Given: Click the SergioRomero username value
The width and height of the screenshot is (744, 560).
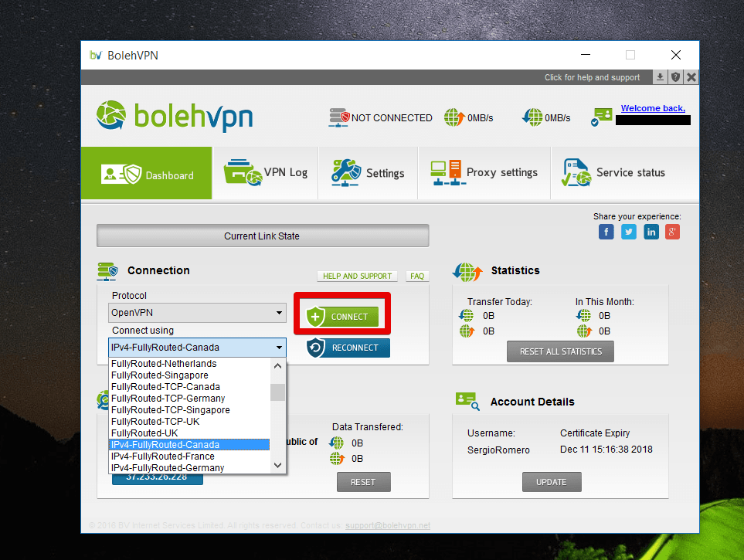Looking at the screenshot, I should [498, 450].
